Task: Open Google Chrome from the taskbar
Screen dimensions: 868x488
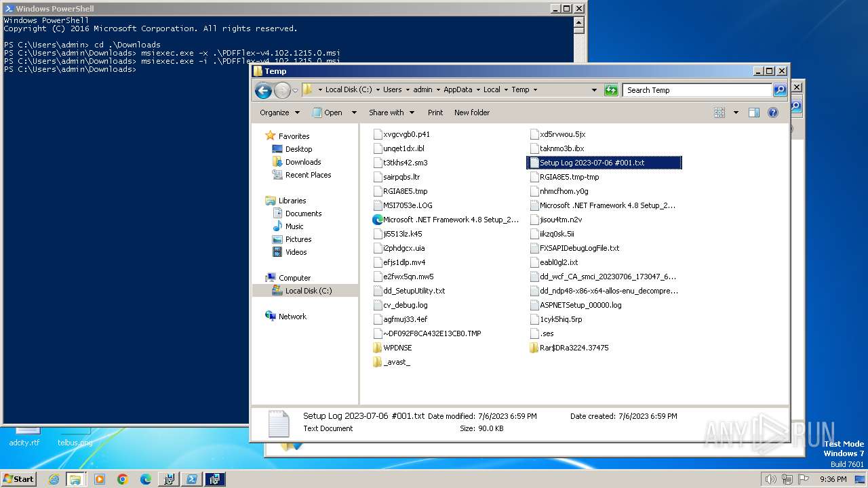Action: (122, 479)
